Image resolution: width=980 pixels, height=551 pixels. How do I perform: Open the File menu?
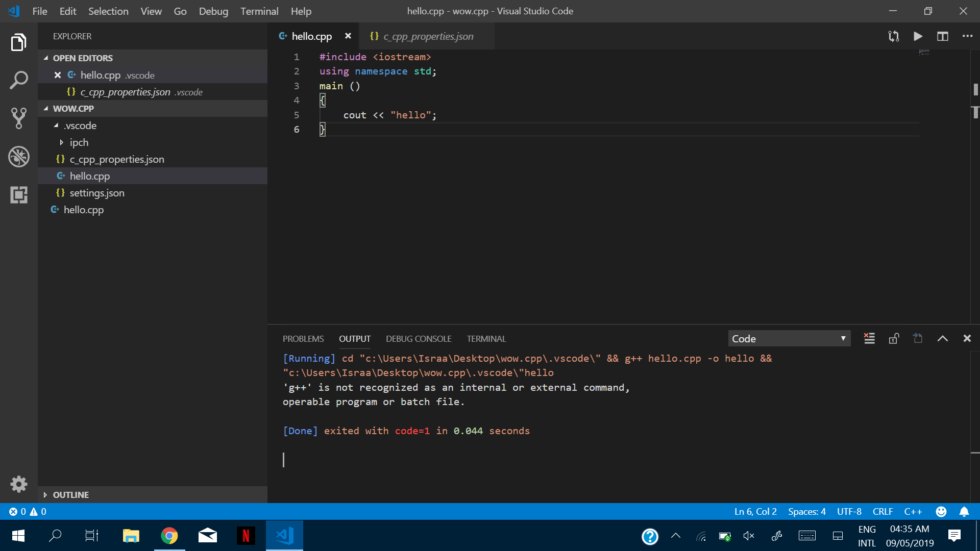coord(40,11)
